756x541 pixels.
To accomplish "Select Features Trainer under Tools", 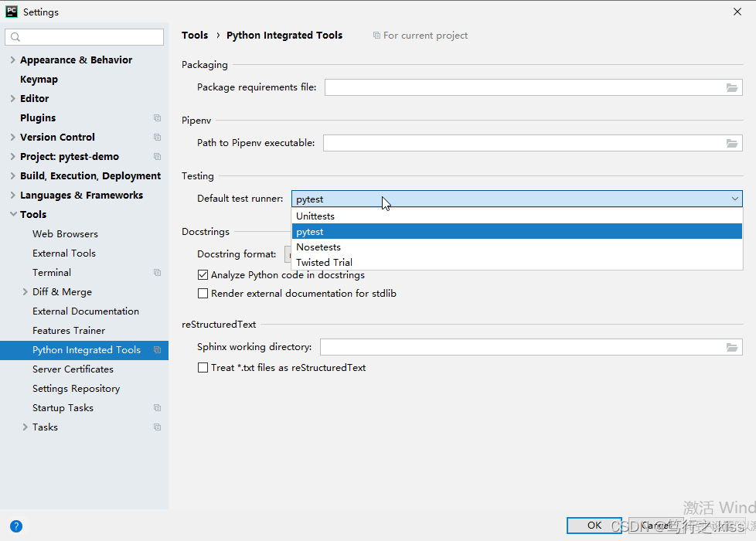I will click(69, 330).
